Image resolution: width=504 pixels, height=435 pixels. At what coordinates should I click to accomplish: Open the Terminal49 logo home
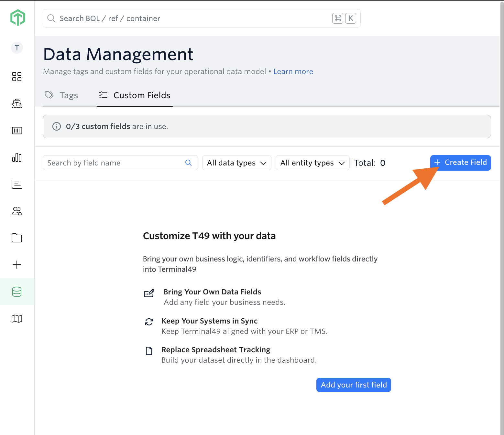(x=17, y=17)
